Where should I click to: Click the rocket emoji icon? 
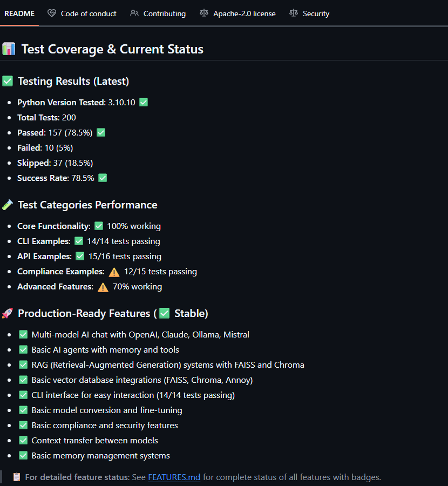tap(8, 313)
